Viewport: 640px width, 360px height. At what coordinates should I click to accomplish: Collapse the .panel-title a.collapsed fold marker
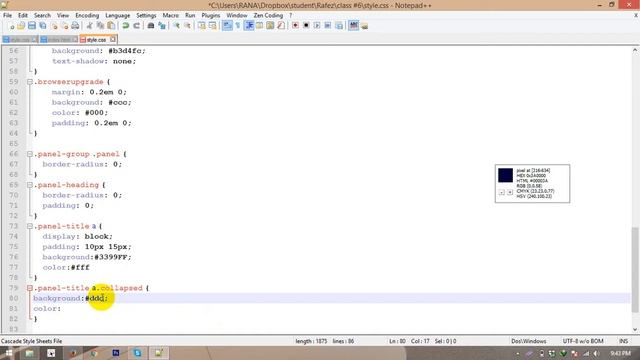(x=30, y=288)
